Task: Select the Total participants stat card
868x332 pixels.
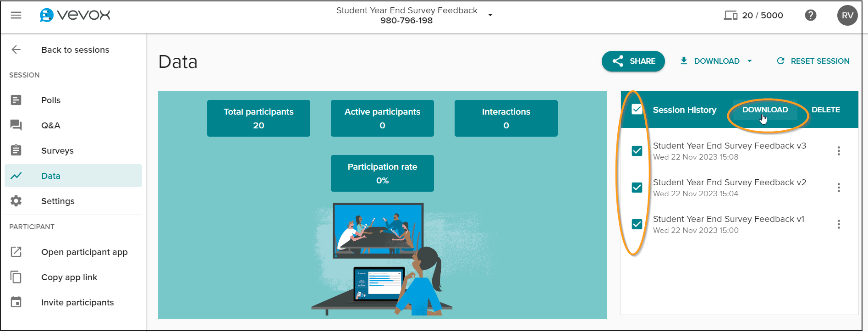Action: coord(258,118)
